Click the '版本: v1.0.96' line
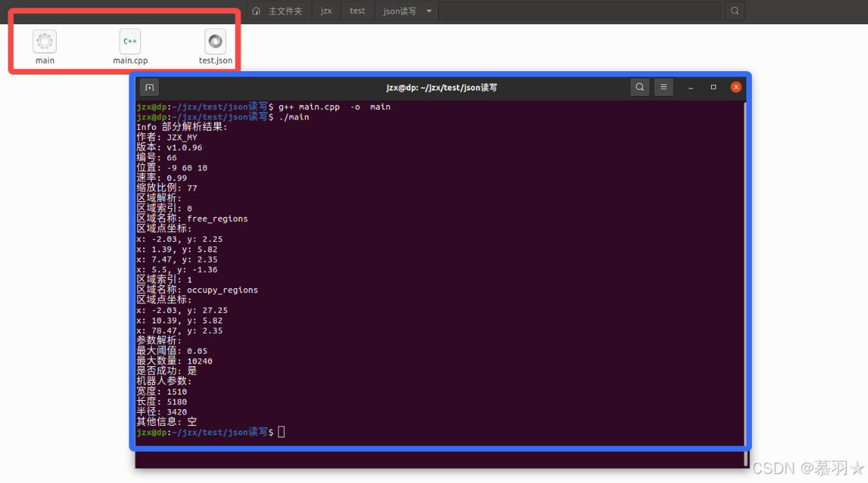 click(169, 147)
